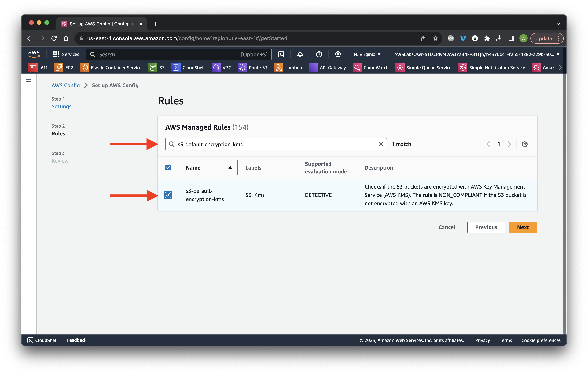This screenshot has height=374, width=588.
Task: Go to previous rules page chevron
Action: 488,144
